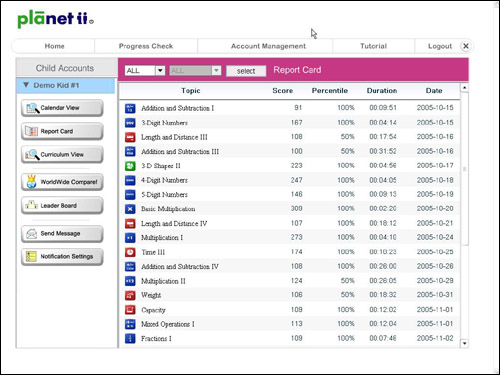Click the Basic Multiplication topic icon
Image resolution: width=500 pixels, height=375 pixels.
coord(130,209)
